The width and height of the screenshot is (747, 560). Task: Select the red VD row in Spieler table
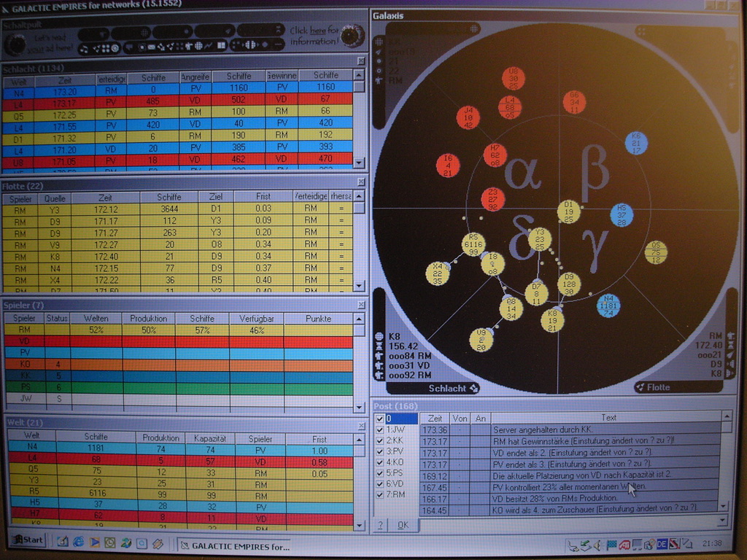coord(179,341)
